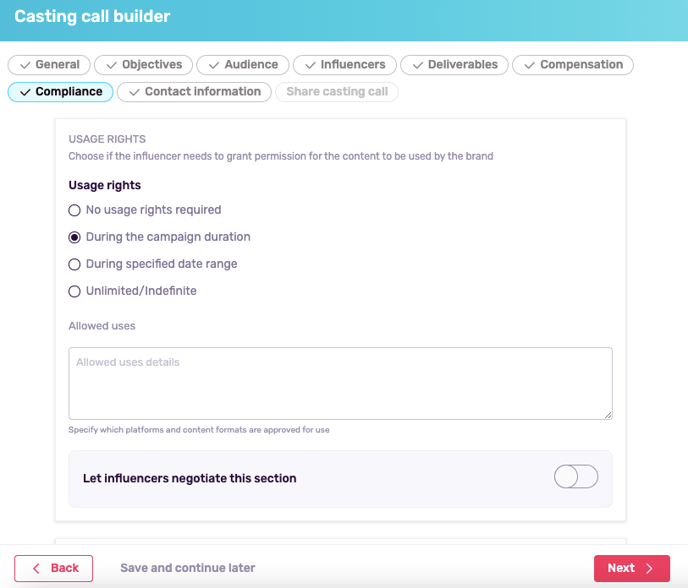The height and width of the screenshot is (588, 688).
Task: Click inside the Allowed uses details textarea
Action: point(340,384)
